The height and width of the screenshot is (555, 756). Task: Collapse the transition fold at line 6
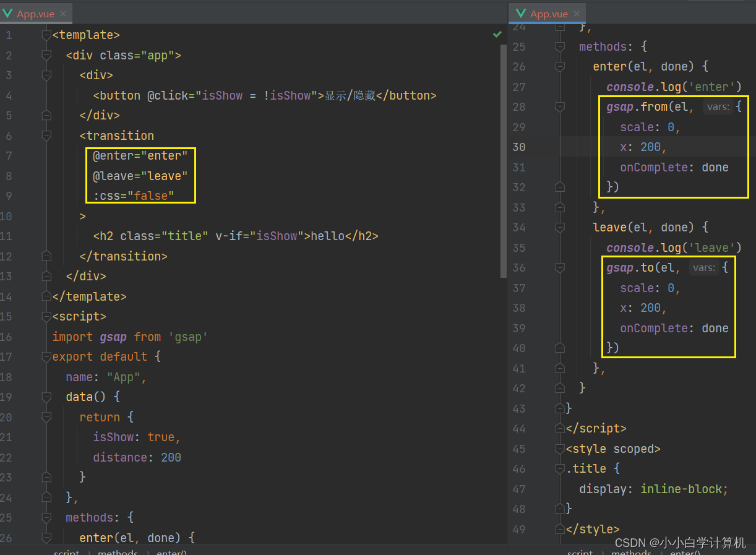pos(46,136)
